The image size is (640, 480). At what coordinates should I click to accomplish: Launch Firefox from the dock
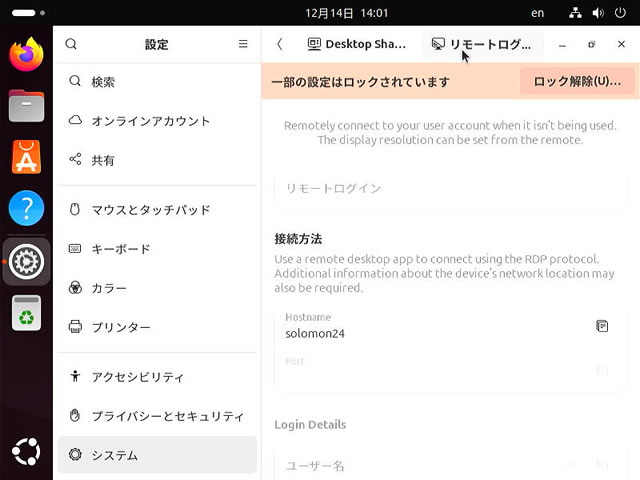[27, 54]
